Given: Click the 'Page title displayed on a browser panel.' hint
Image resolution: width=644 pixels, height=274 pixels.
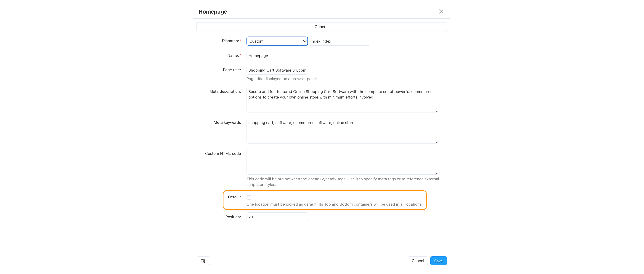Looking at the screenshot, I should 282,79.
